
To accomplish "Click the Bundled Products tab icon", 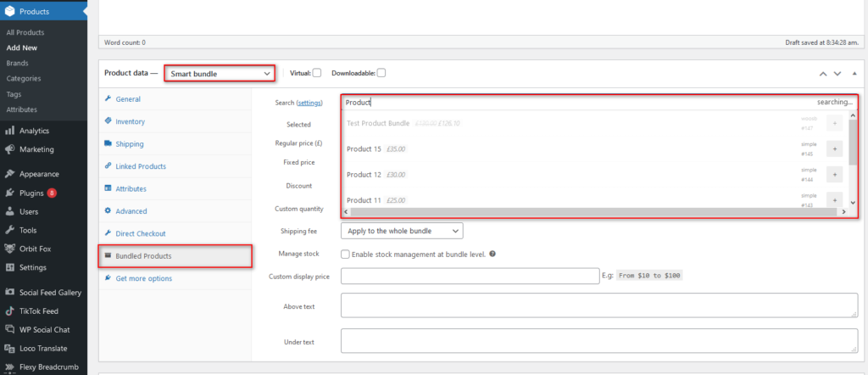I will click(x=108, y=256).
